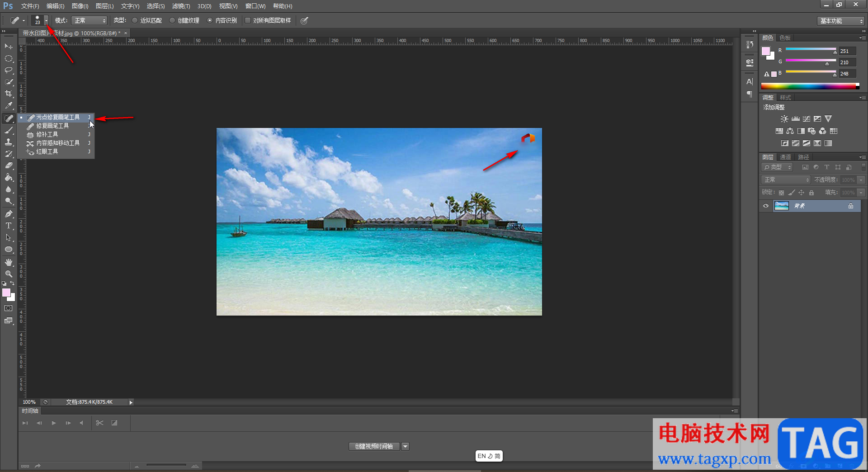The width and height of the screenshot is (868, 472).
Task: Enable Sample All Layers (对所有图层取样) checkbox
Action: (x=248, y=20)
